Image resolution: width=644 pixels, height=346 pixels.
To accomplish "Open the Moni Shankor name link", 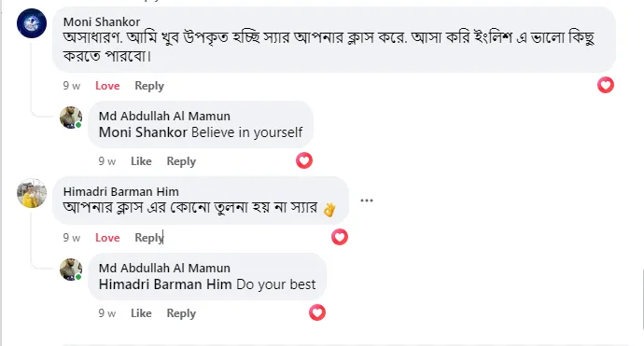I will [x=102, y=21].
